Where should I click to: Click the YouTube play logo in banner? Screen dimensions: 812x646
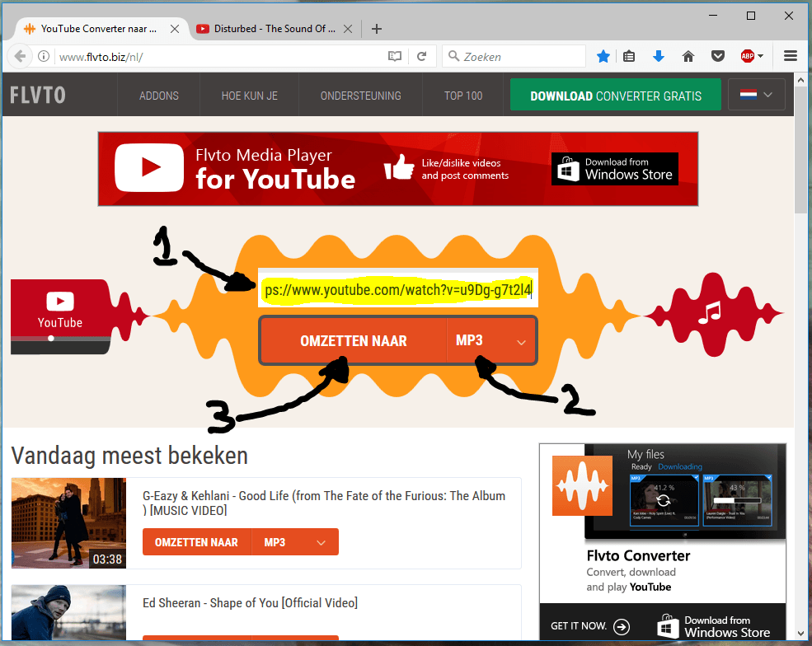(x=149, y=168)
